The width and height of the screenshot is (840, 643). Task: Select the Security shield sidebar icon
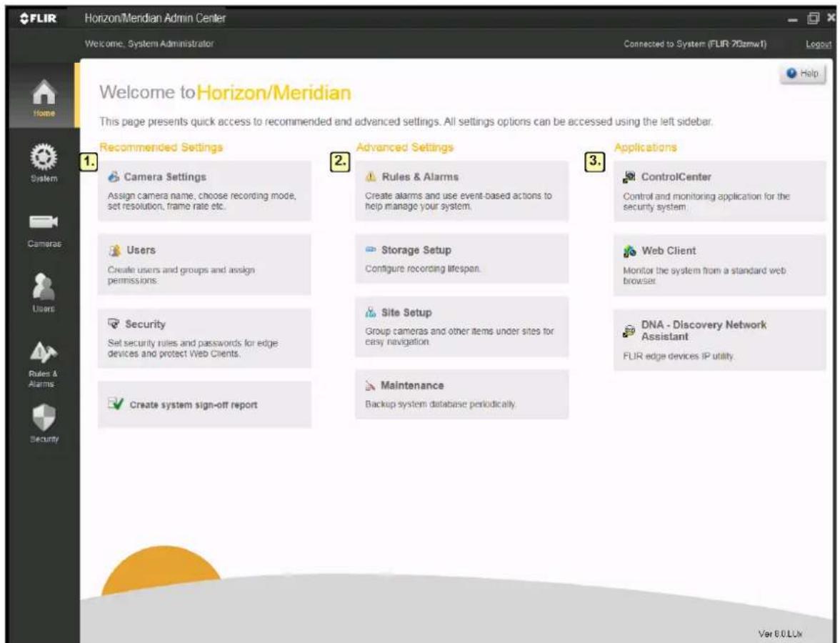[44, 423]
